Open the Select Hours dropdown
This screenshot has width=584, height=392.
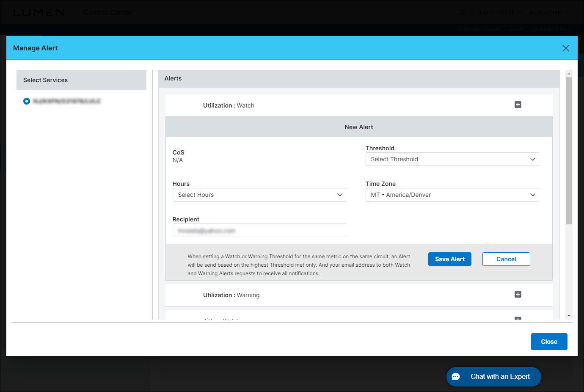[x=259, y=195]
